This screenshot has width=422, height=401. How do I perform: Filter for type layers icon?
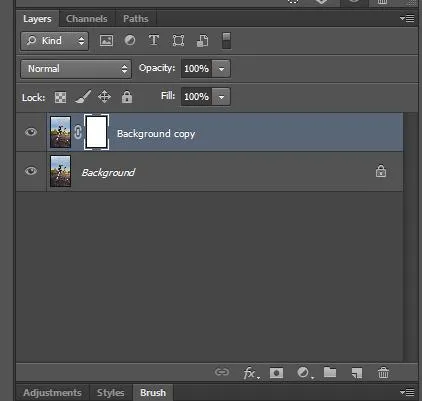click(x=153, y=40)
